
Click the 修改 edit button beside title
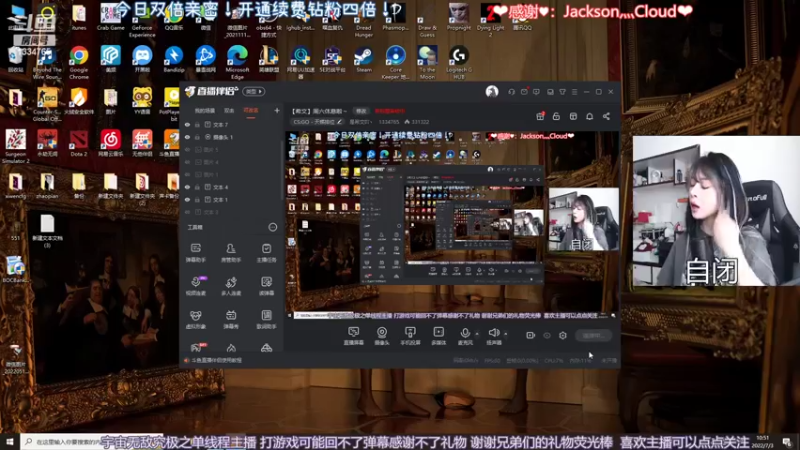[x=361, y=111]
